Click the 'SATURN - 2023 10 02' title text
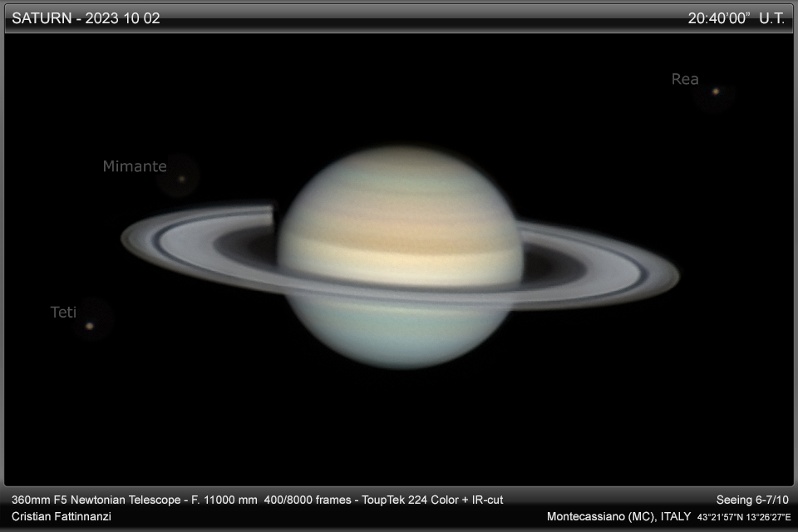The width and height of the screenshot is (798, 532). (86, 18)
